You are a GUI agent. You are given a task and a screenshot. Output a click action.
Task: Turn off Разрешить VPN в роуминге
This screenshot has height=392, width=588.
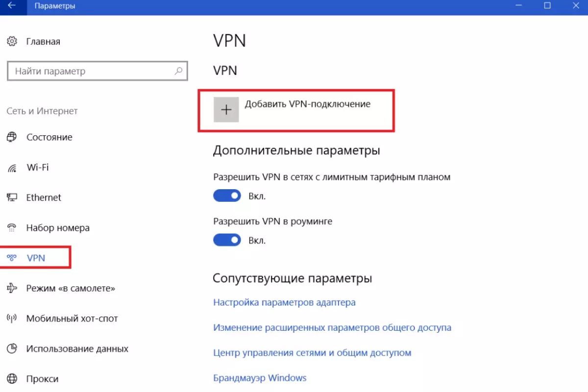227,240
